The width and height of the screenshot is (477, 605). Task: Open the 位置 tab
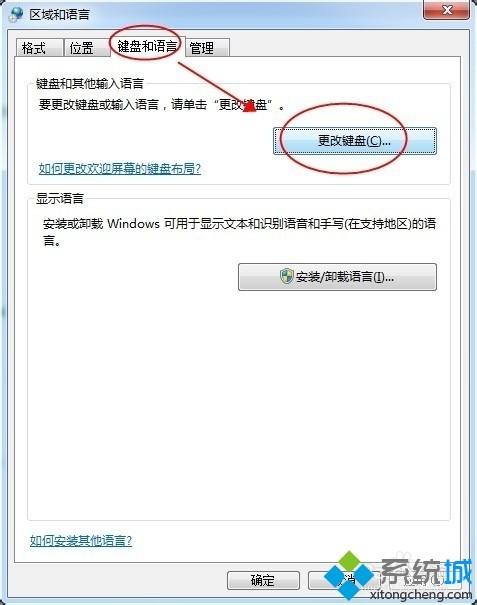pyautogui.click(x=85, y=48)
